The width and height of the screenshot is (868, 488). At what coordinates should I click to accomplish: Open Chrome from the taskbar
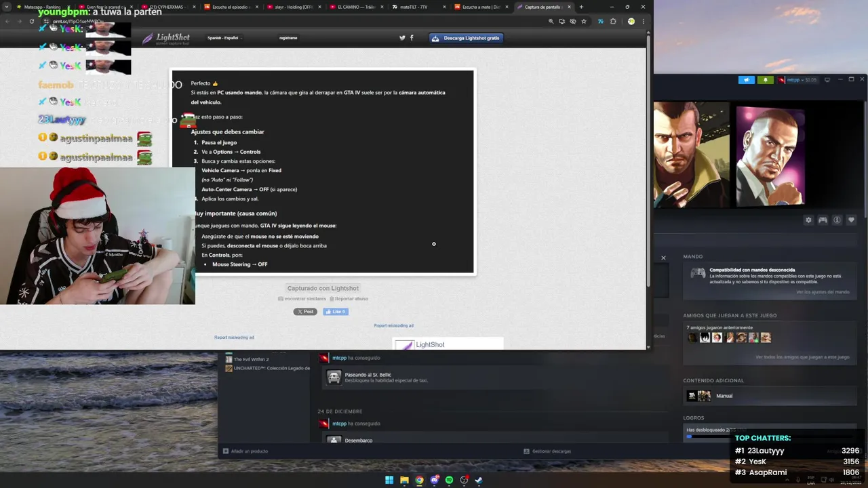[x=419, y=480]
